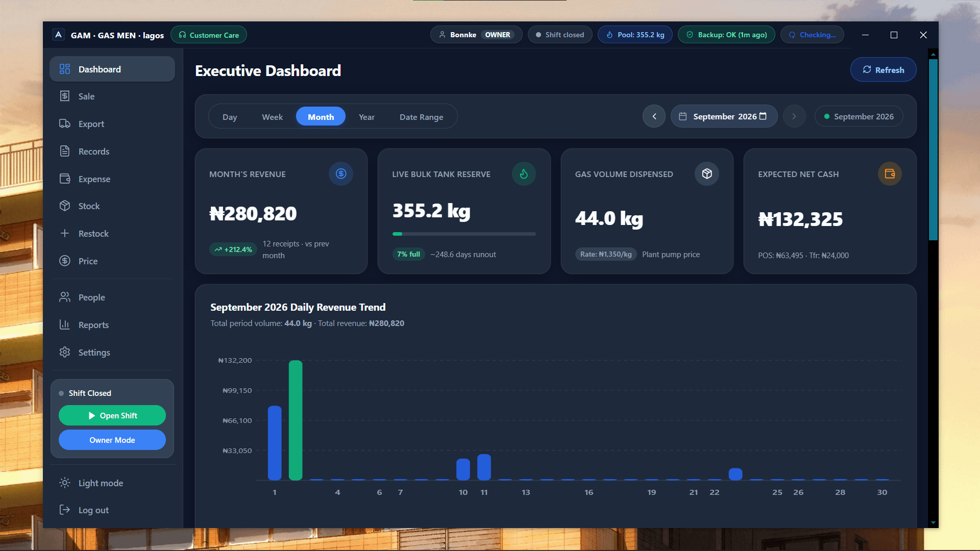Click the revenue dollar icon on Month's Revenue card
980x551 pixels.
coord(341,174)
